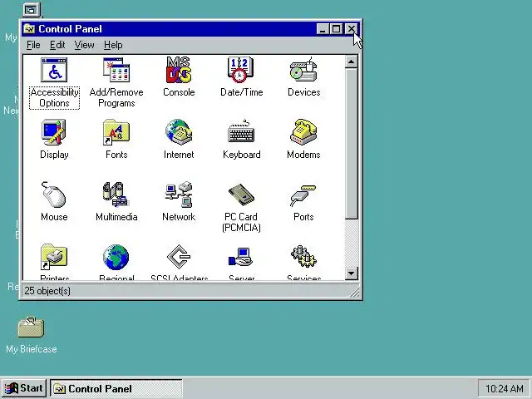Select the Devices icon
This screenshot has width=532, height=399.
tap(303, 70)
